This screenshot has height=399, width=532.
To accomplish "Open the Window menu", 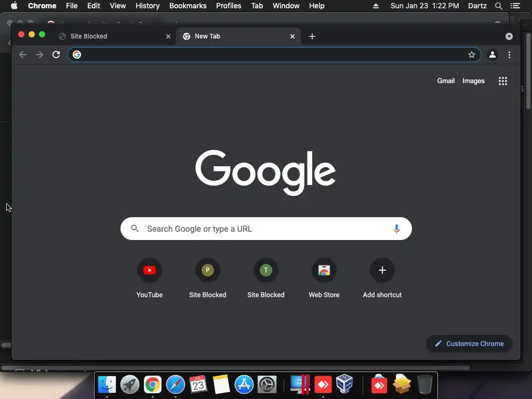I will [x=286, y=6].
